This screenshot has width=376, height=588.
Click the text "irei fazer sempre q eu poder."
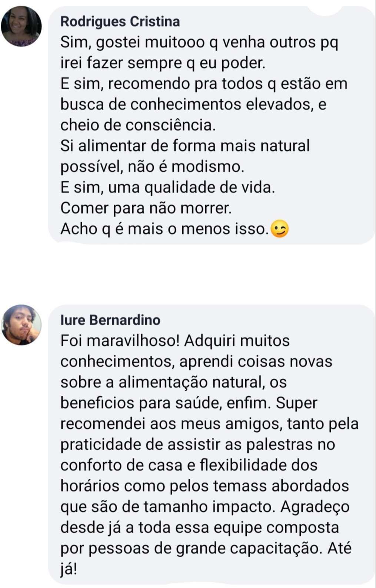tap(163, 63)
